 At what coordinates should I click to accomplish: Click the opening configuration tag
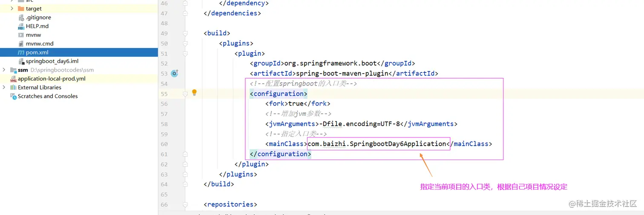click(279, 94)
